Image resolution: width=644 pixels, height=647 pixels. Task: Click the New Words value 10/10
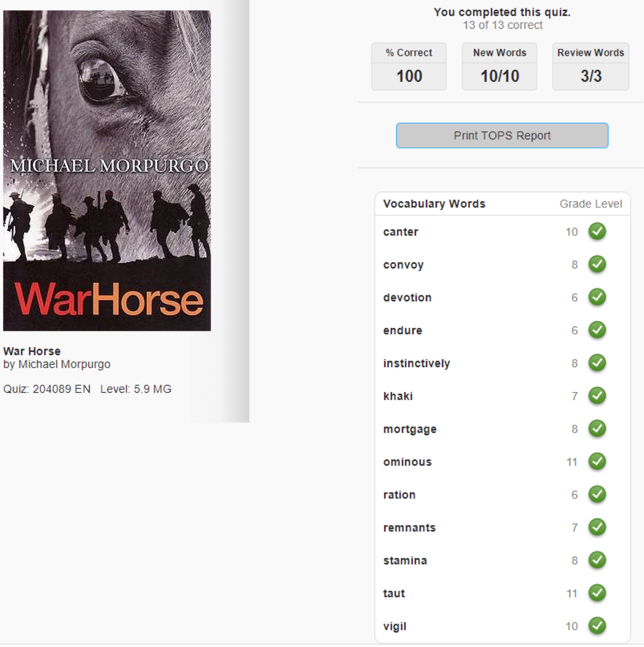(x=499, y=76)
